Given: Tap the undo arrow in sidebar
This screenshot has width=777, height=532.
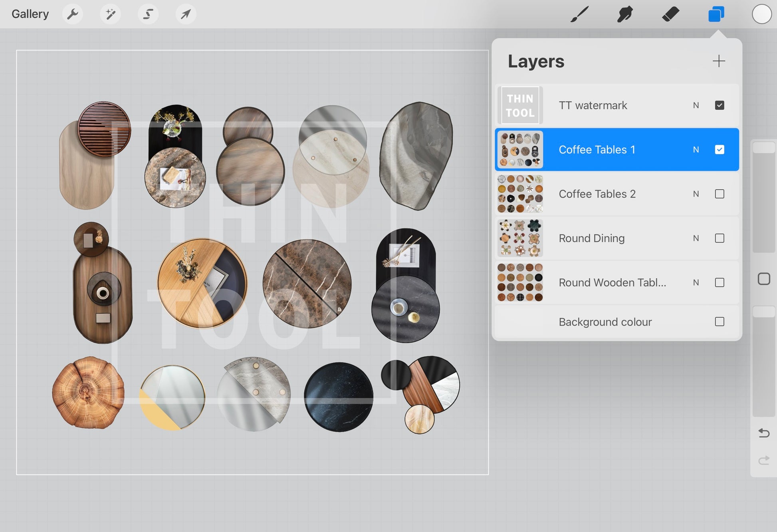Looking at the screenshot, I should (x=763, y=433).
